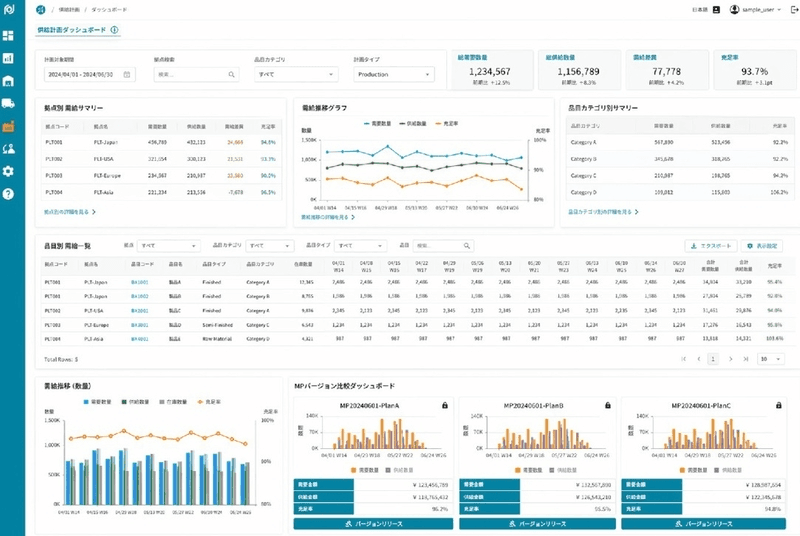Open item category dropdown in item list

click(x=269, y=246)
